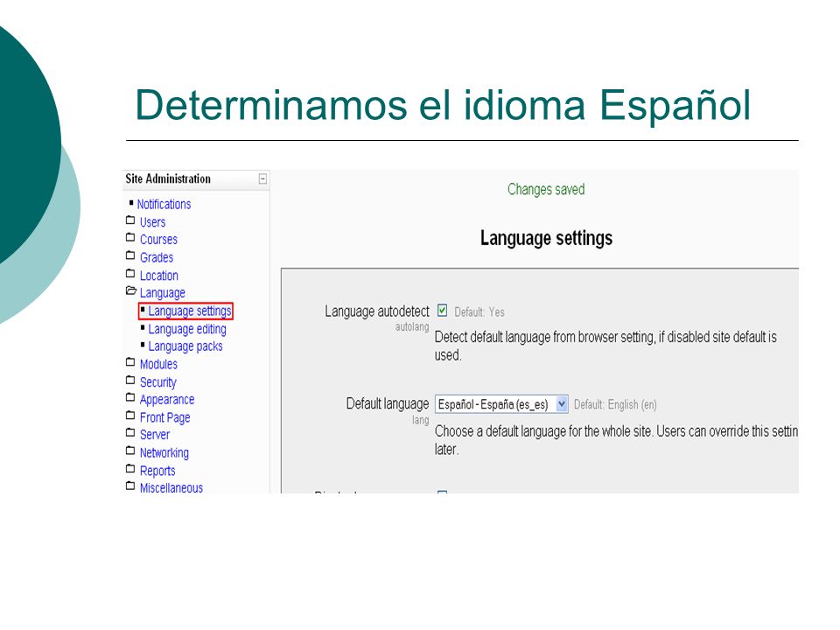The image size is (840, 630).
Task: Click the 'Determinamos el idioma Español' slide title
Action: 443,105
